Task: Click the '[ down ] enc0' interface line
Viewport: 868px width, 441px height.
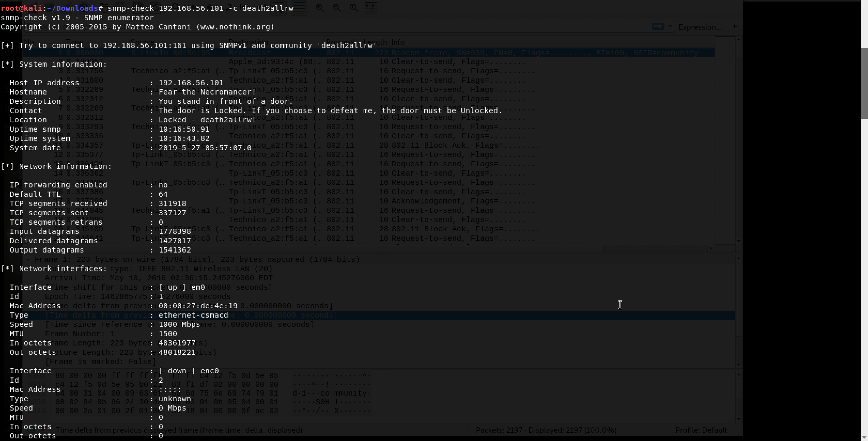Action: click(189, 371)
